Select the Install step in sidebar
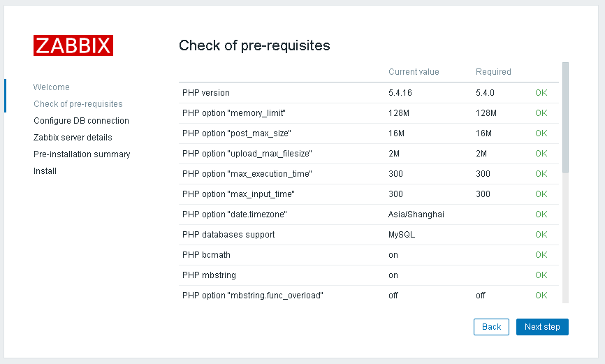Screen dimensions: 605x364 [x=45, y=171]
